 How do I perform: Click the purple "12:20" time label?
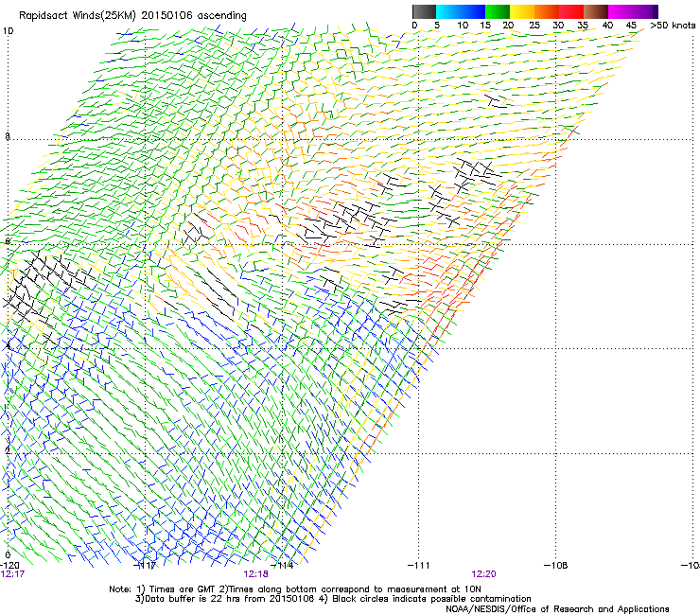click(484, 574)
